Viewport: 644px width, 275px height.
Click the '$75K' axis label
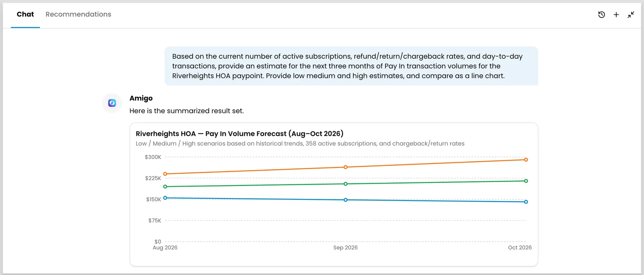point(155,221)
